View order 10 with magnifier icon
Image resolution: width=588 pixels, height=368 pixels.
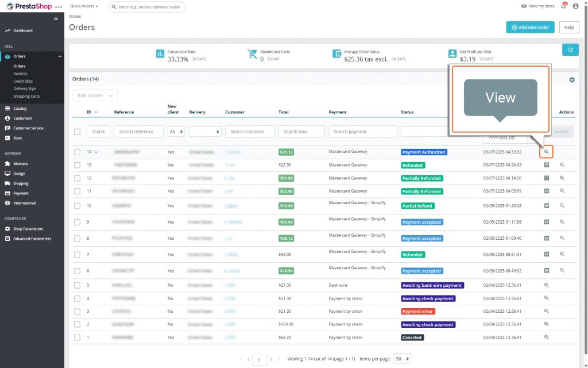coord(562,206)
